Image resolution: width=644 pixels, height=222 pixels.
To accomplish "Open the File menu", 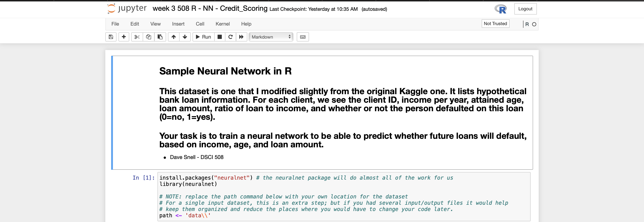I will coord(115,24).
